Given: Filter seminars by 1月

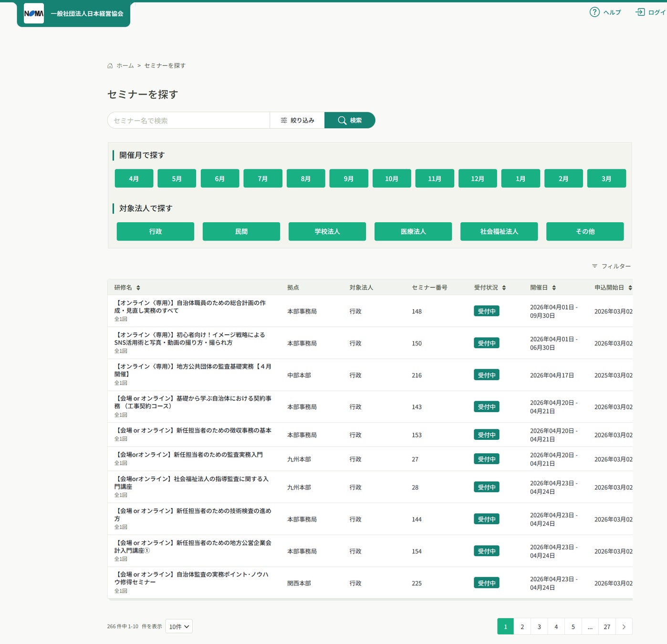Looking at the screenshot, I should [521, 178].
